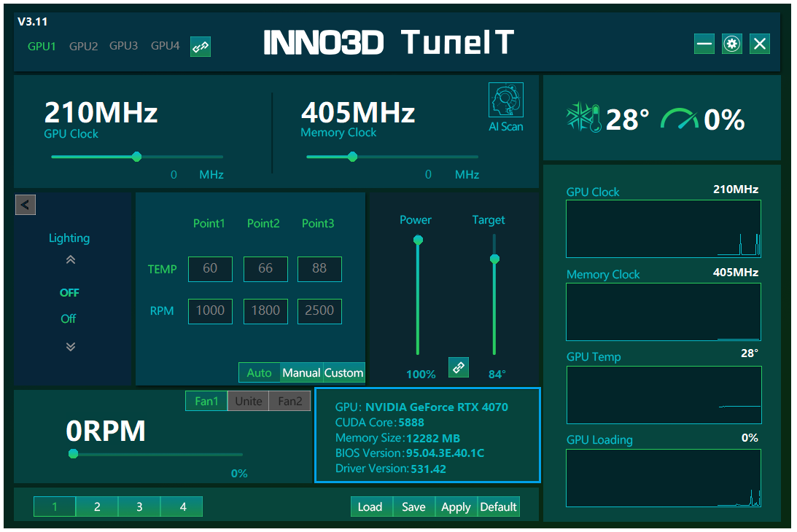797x532 pixels.
Task: Click the GPU Clock offset slider handle
Action: (137, 157)
